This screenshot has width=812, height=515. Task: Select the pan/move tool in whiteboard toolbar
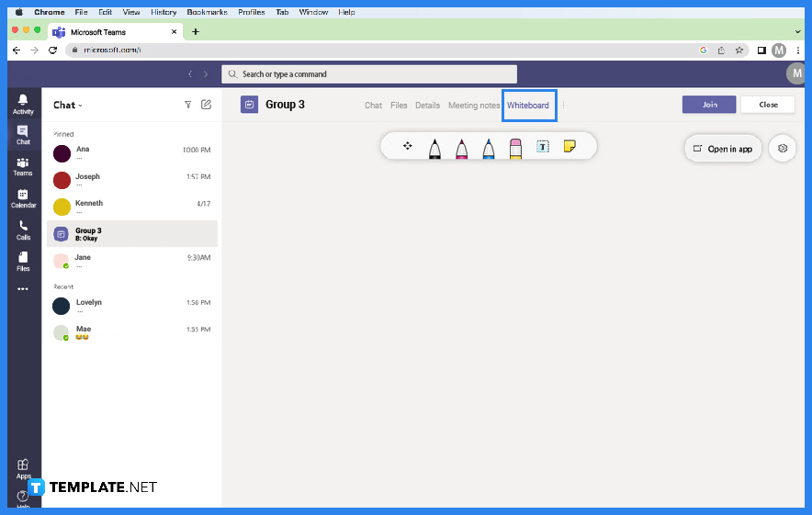tap(408, 146)
